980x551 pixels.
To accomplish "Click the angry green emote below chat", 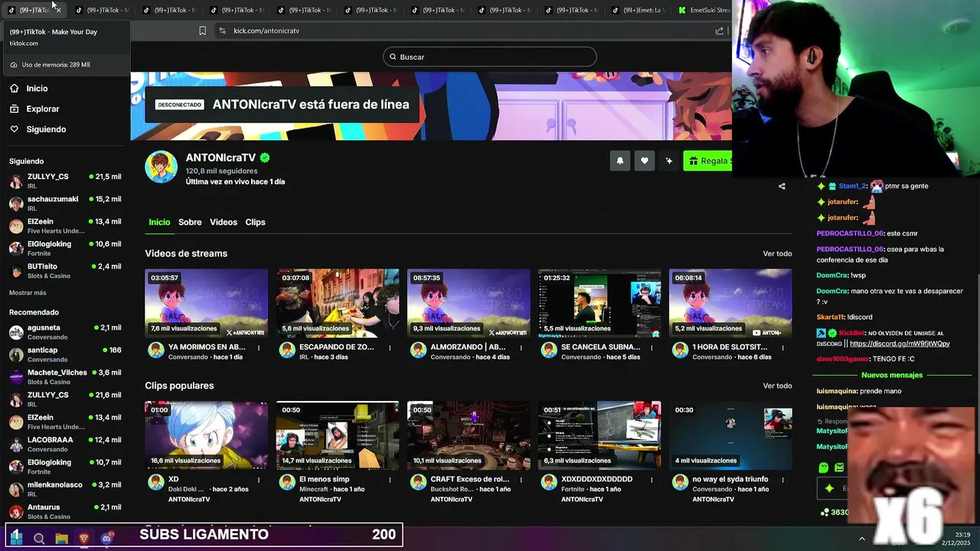I will pyautogui.click(x=839, y=468).
